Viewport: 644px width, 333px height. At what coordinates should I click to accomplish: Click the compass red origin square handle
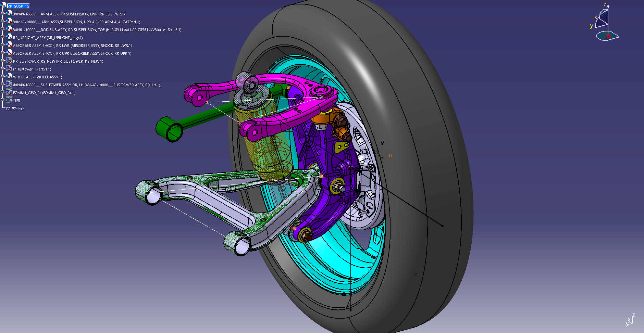pos(608,36)
